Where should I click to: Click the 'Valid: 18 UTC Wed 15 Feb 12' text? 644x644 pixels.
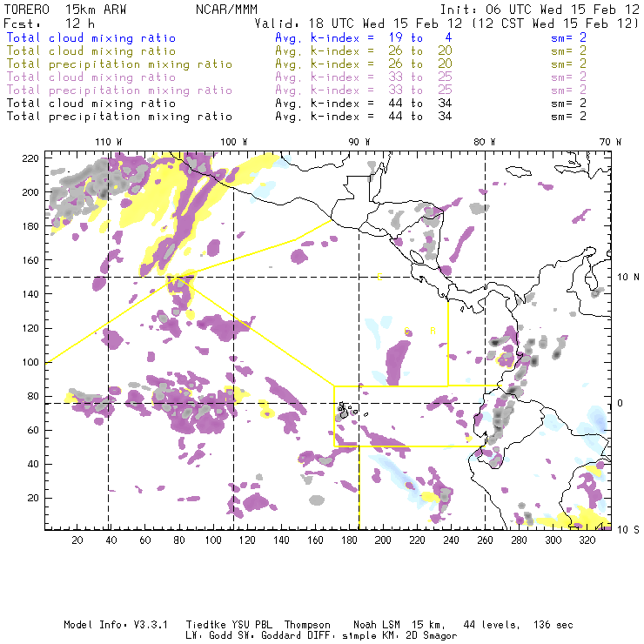[x=359, y=23]
